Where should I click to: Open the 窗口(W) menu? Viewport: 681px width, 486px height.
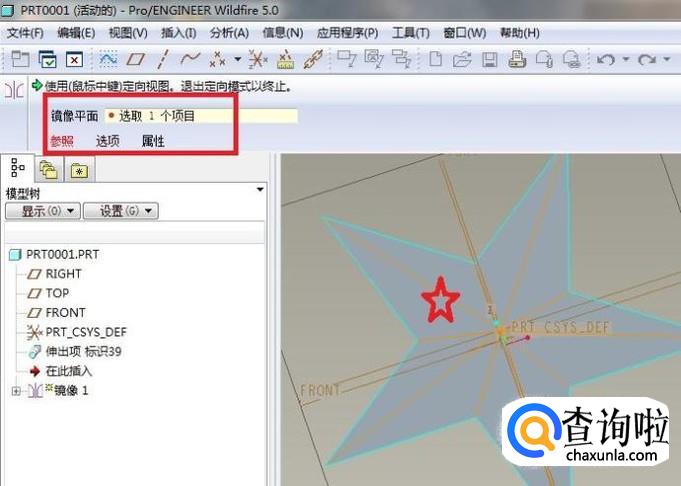click(464, 33)
